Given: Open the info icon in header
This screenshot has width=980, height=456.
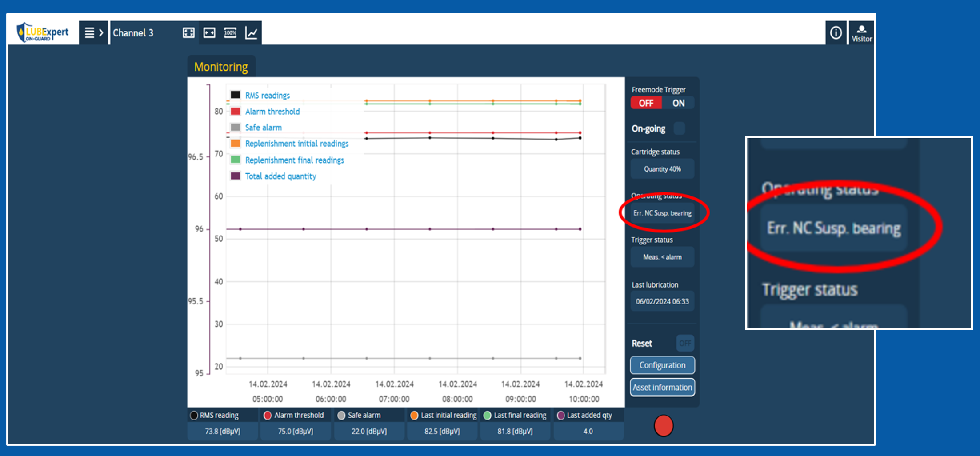Looking at the screenshot, I should point(836,33).
